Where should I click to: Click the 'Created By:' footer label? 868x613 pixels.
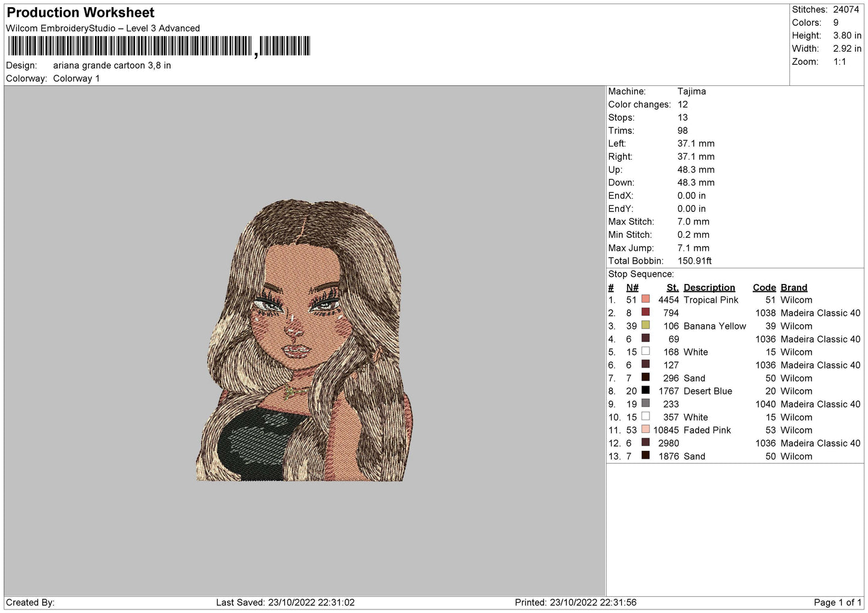pos(30,602)
